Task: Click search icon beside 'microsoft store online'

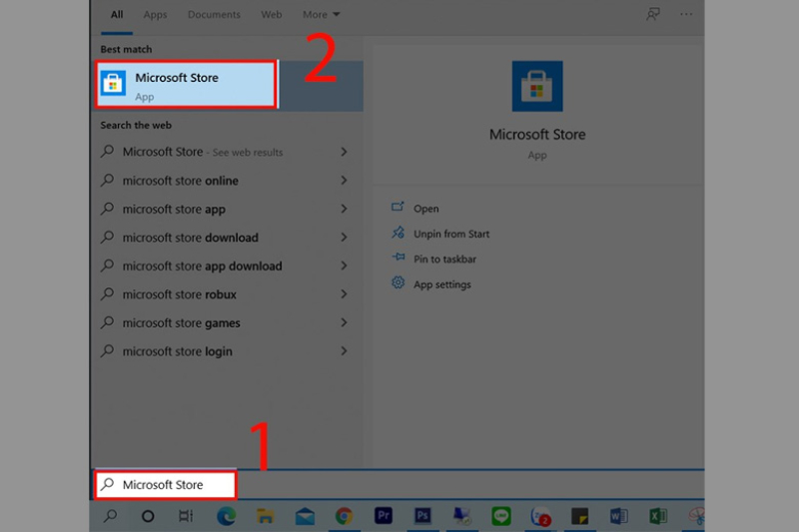Action: (x=107, y=180)
